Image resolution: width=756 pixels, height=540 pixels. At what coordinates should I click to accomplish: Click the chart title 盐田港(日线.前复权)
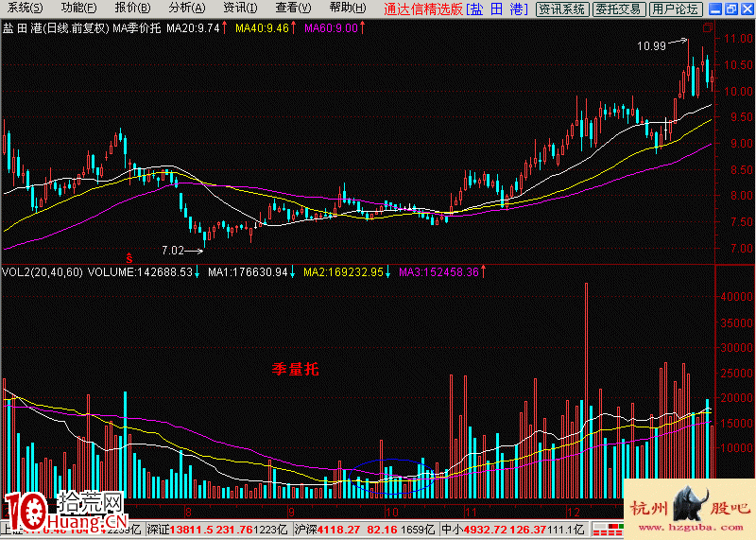(56, 28)
